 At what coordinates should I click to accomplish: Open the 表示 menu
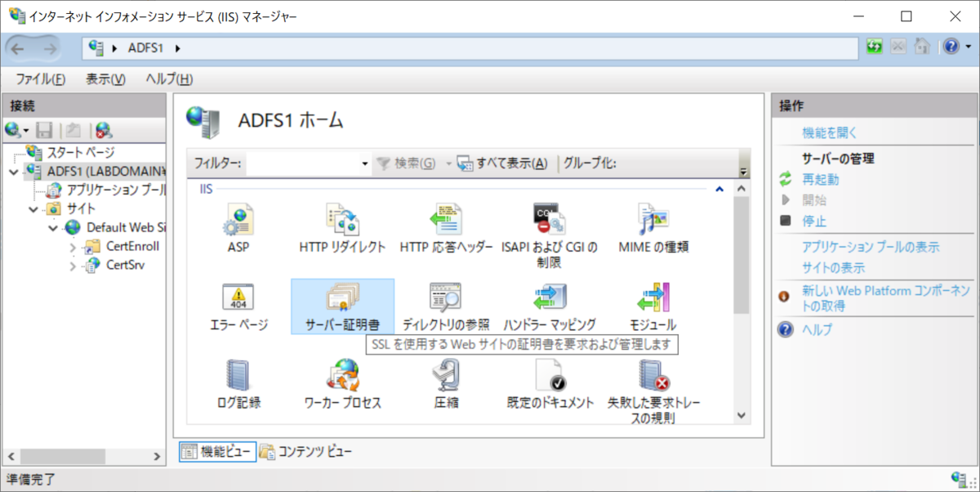105,79
